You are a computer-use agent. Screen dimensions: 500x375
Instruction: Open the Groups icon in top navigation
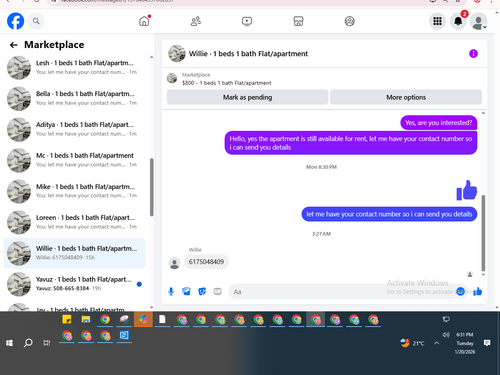click(x=349, y=21)
